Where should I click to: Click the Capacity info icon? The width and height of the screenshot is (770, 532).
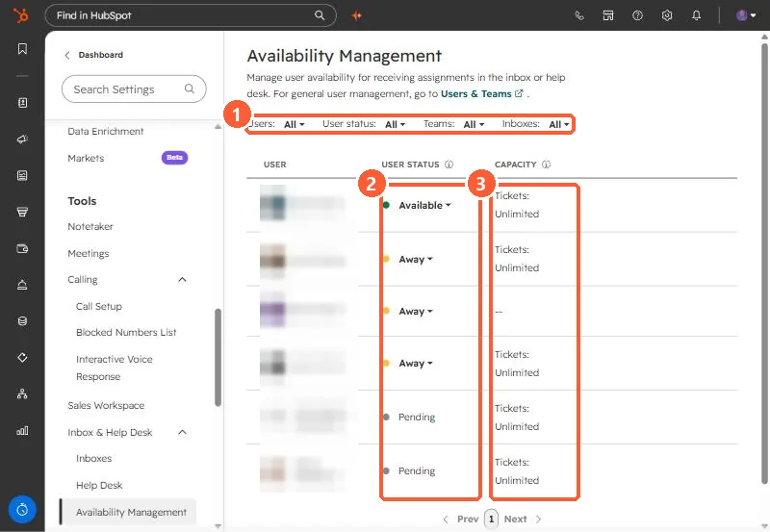tap(546, 165)
